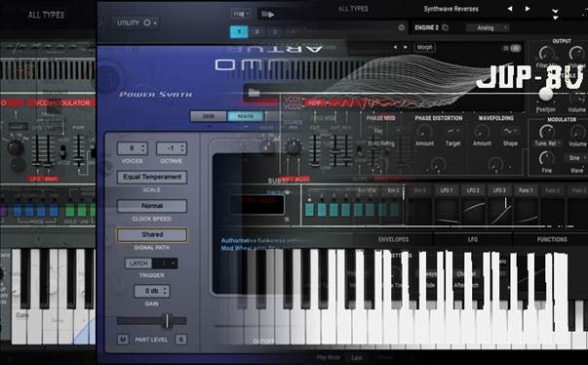Open the ALL TYPES filter in the far-left window

click(x=46, y=15)
